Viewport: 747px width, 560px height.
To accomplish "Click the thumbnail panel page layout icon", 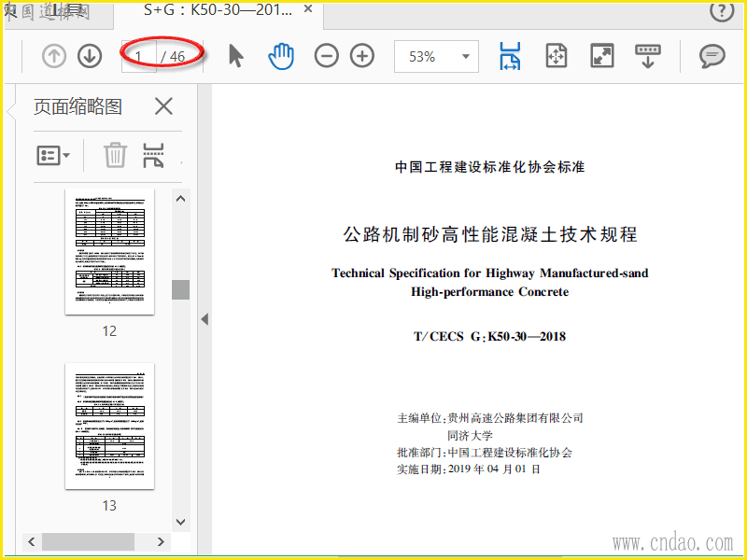I will click(153, 155).
